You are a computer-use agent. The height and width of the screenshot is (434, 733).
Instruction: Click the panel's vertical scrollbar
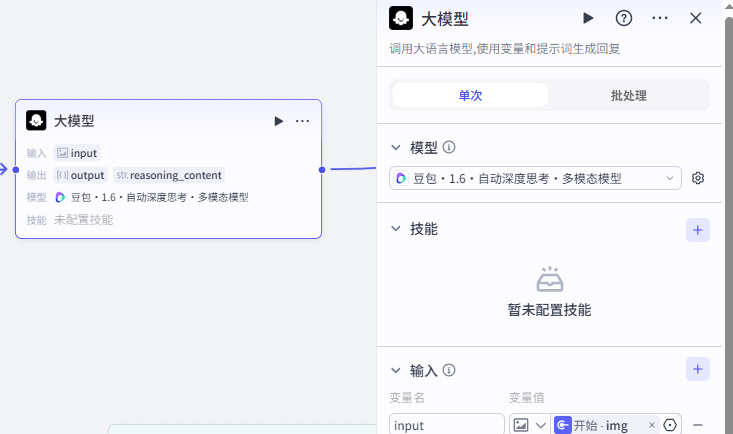coord(729,225)
